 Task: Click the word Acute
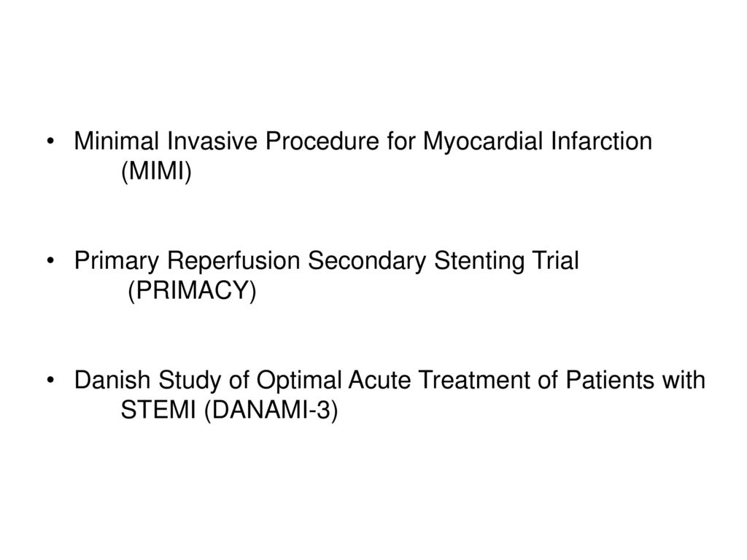tap(379, 381)
